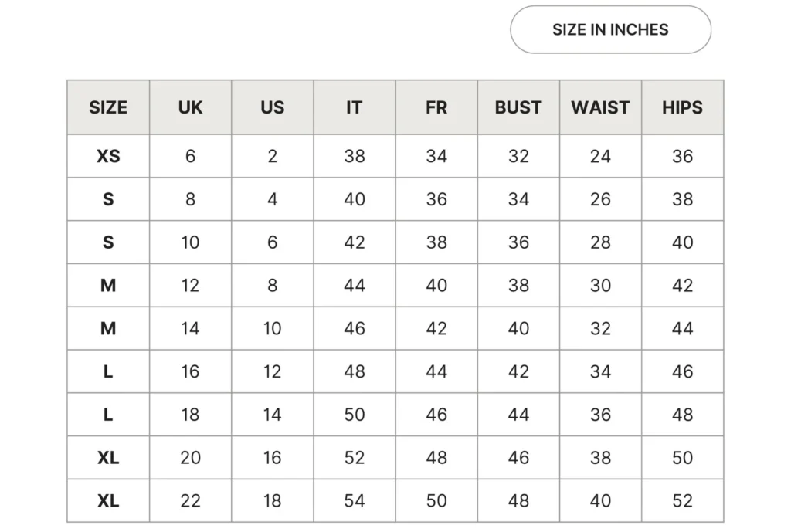This screenshot has height=532, width=791.
Task: Select the XL label in the UK 22 row
Action: point(108,500)
